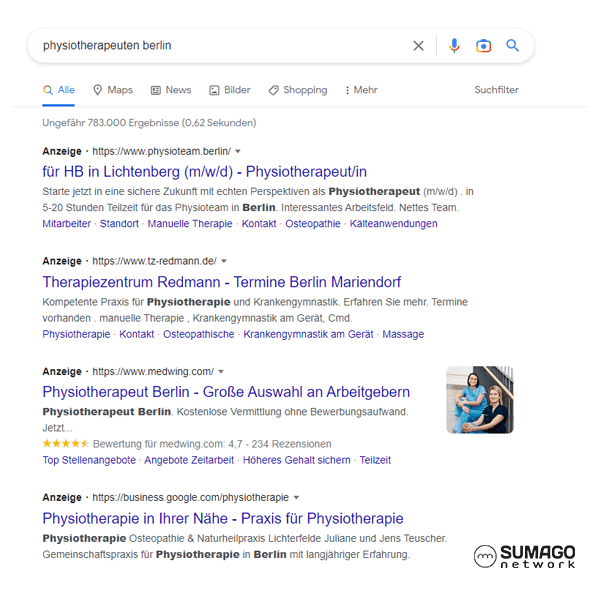Submit search using the blue magnifier icon

click(x=512, y=46)
